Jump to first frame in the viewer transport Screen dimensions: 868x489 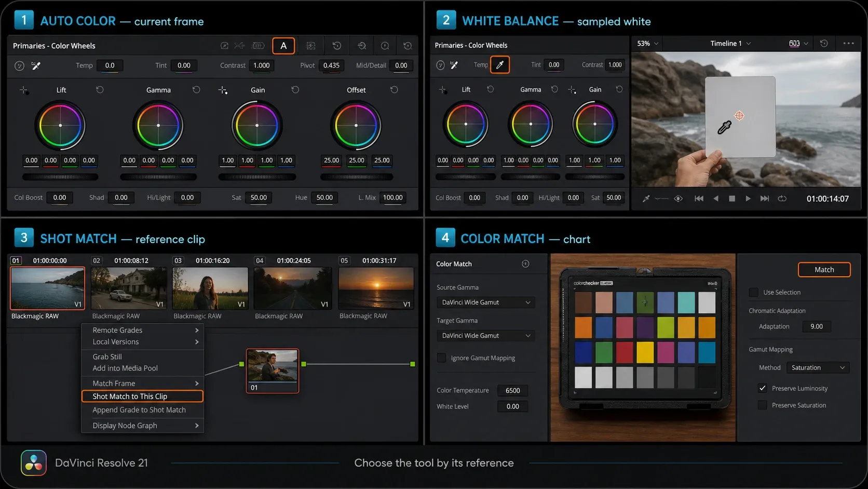(699, 199)
